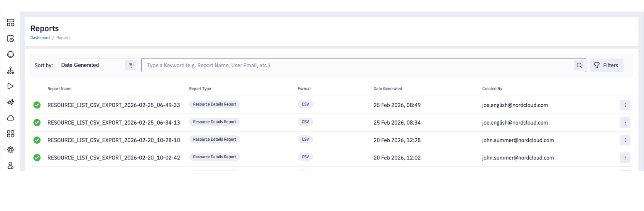The image size is (644, 211).
Task: Click the play triangle sidebar icon
Action: [11, 86]
